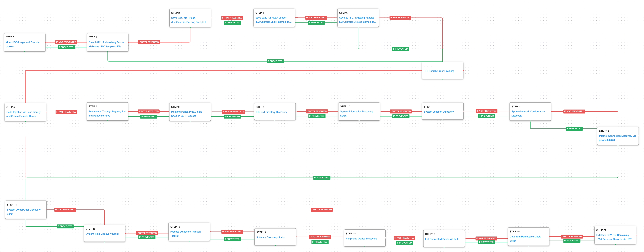Open File and Directory Discovery step
The width and height of the screenshot is (644, 252).
coord(271,112)
